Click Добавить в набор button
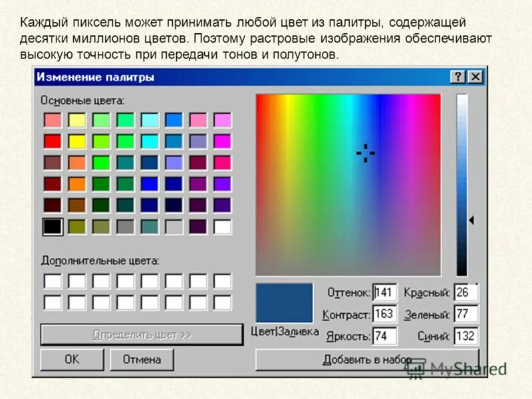 pos(368,359)
